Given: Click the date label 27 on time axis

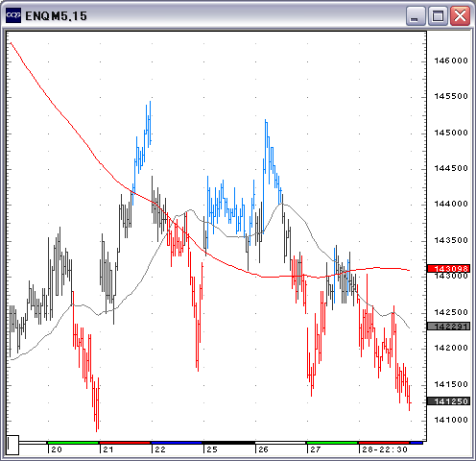Looking at the screenshot, I should 316,449.
